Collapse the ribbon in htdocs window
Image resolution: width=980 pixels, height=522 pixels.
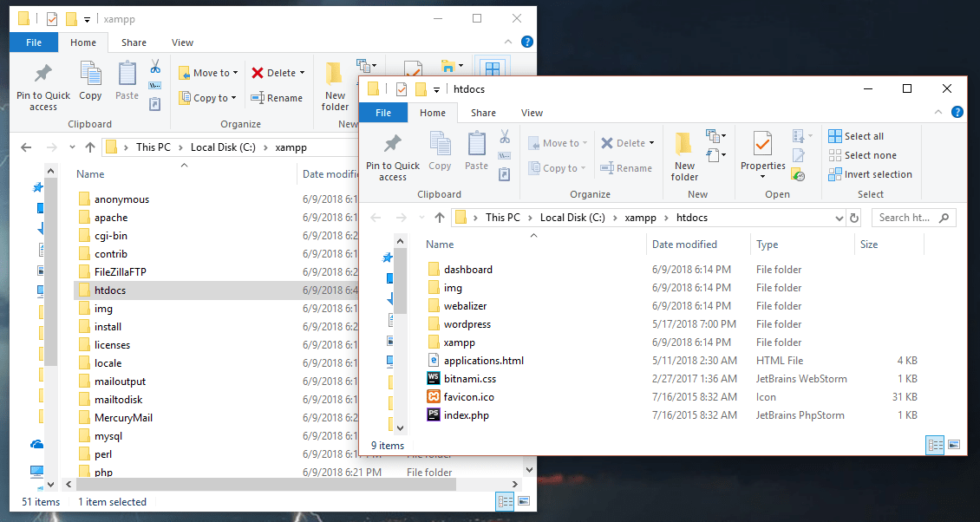pos(938,113)
